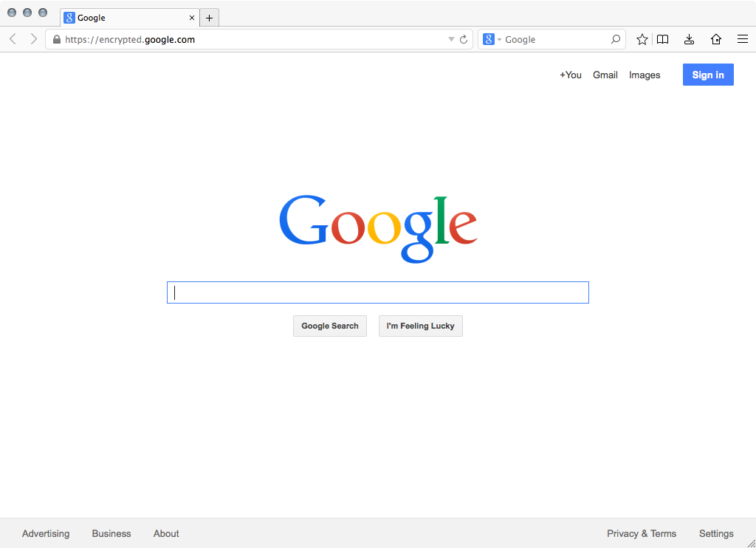
Task: Show bookmarks list icon
Action: 663,40
